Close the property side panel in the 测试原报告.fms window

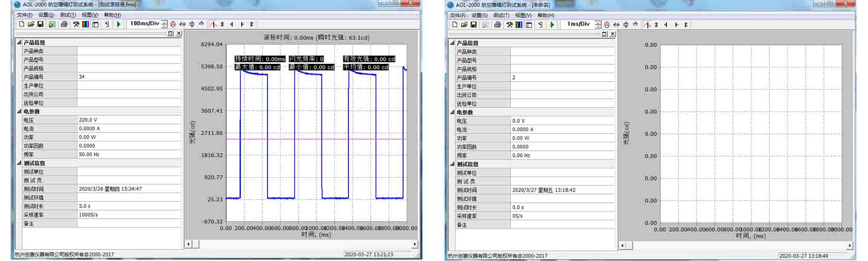point(179,33)
